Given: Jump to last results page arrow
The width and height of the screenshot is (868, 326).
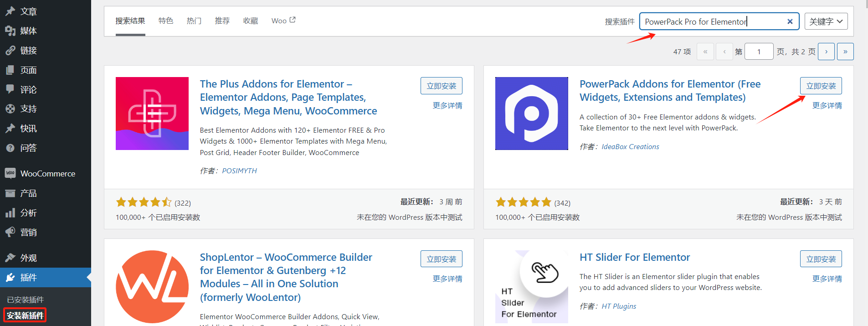Looking at the screenshot, I should (x=845, y=52).
